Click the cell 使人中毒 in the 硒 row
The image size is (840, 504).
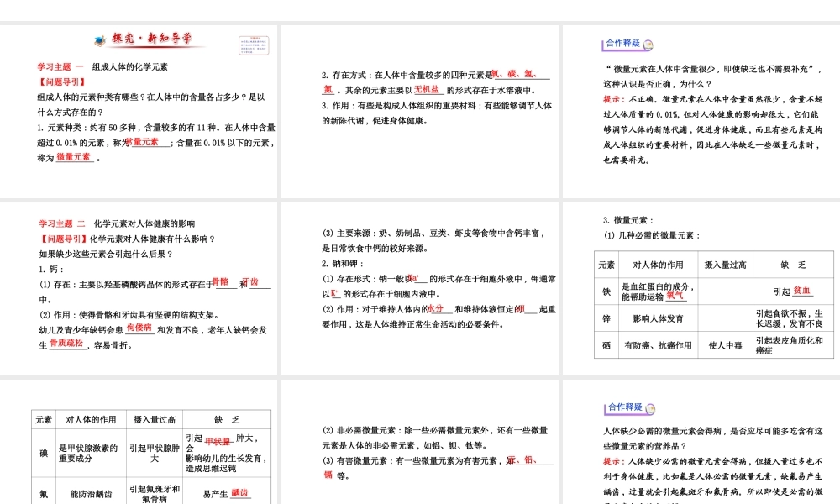pyautogui.click(x=726, y=345)
